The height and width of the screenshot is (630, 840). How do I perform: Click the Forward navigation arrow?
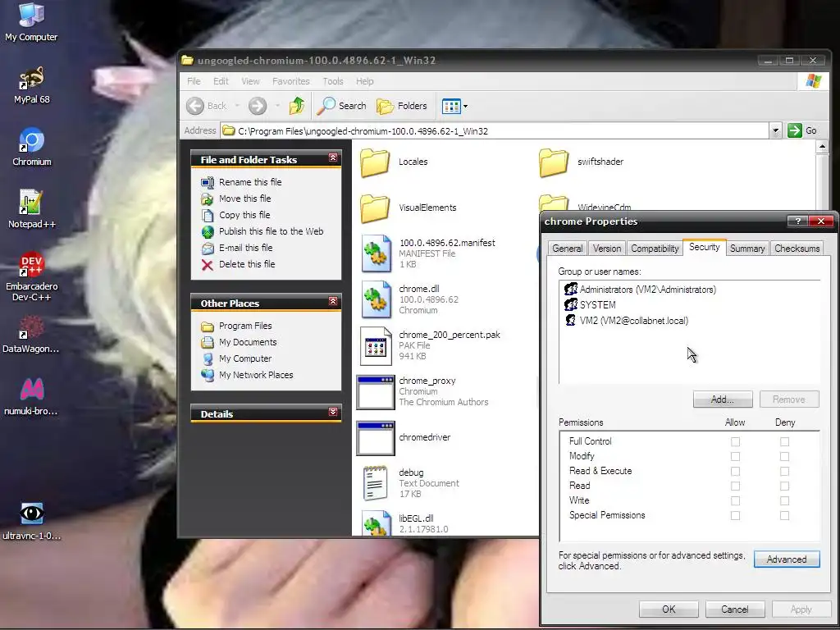(257, 106)
